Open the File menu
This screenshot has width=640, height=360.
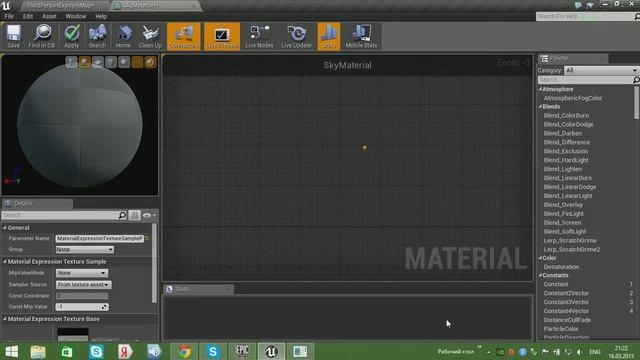coord(9,16)
